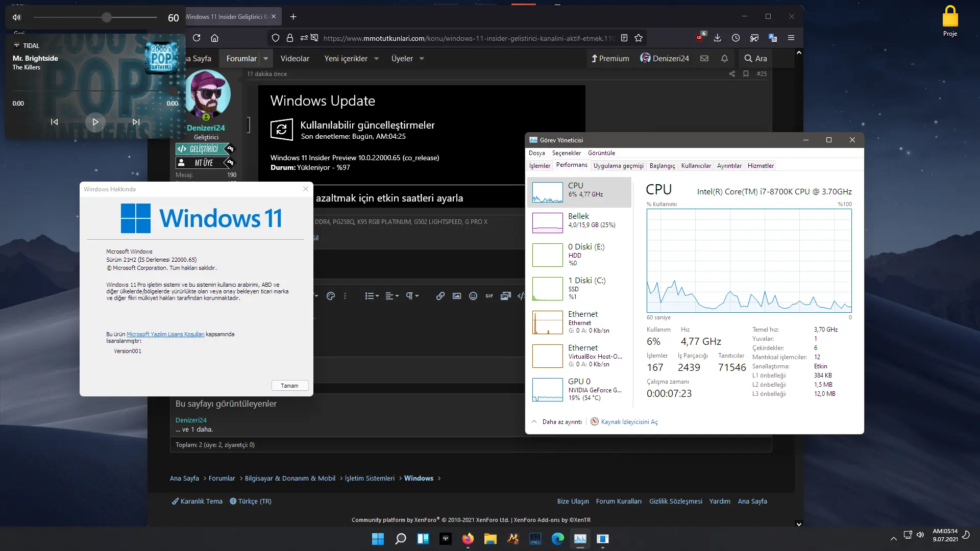Open forum notifications bell
Image resolution: width=980 pixels, height=551 pixels.
tap(724, 59)
